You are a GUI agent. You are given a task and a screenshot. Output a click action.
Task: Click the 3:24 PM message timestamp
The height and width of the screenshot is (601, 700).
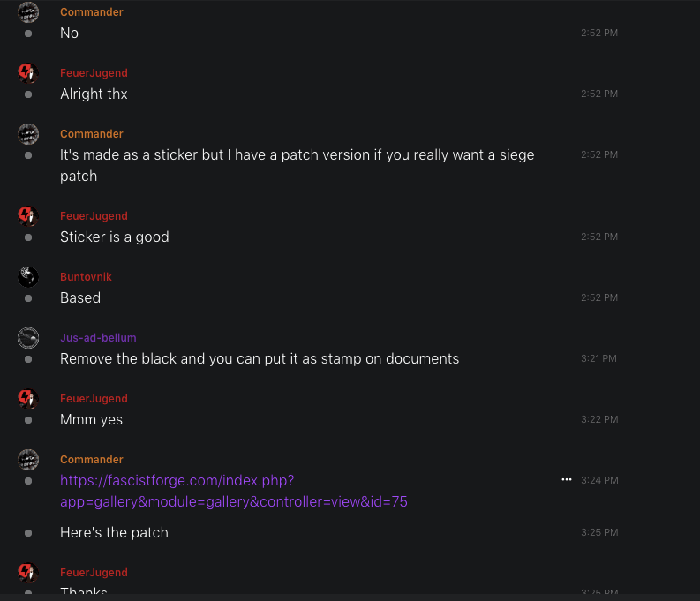coord(598,480)
